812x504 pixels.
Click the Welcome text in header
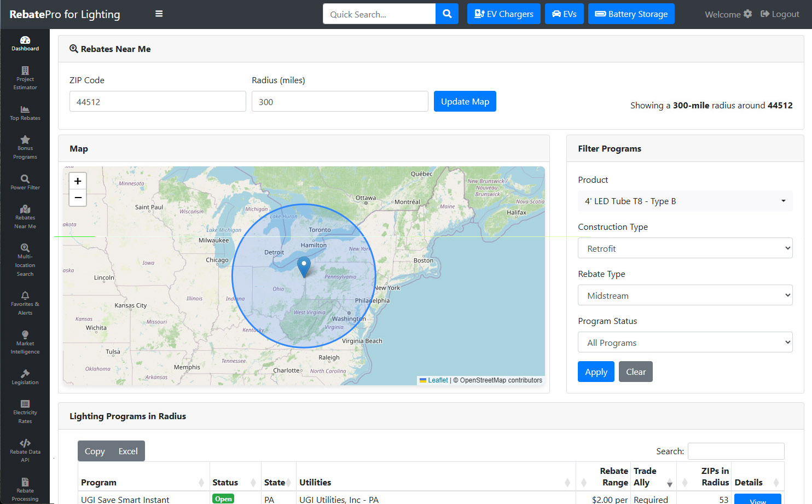point(722,14)
